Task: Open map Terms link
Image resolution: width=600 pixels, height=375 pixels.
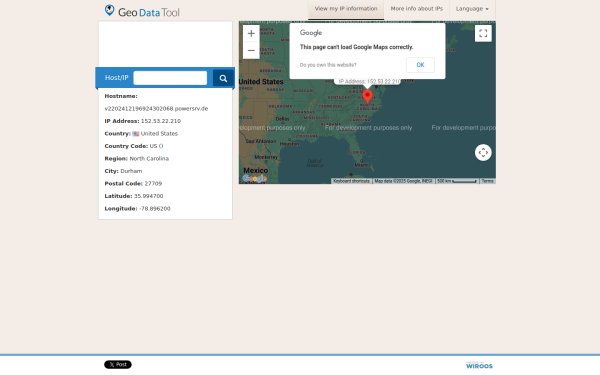Action: (x=488, y=181)
